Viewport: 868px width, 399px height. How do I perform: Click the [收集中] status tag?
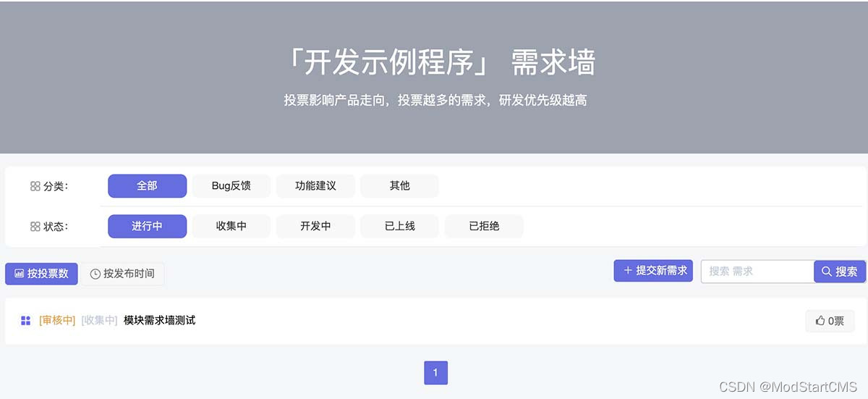[x=99, y=320]
